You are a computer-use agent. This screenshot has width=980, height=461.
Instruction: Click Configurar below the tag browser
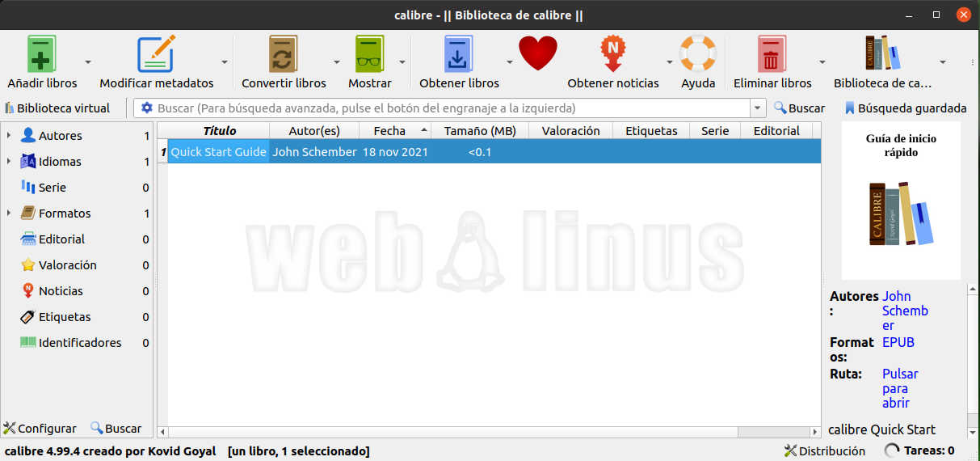[40, 429]
